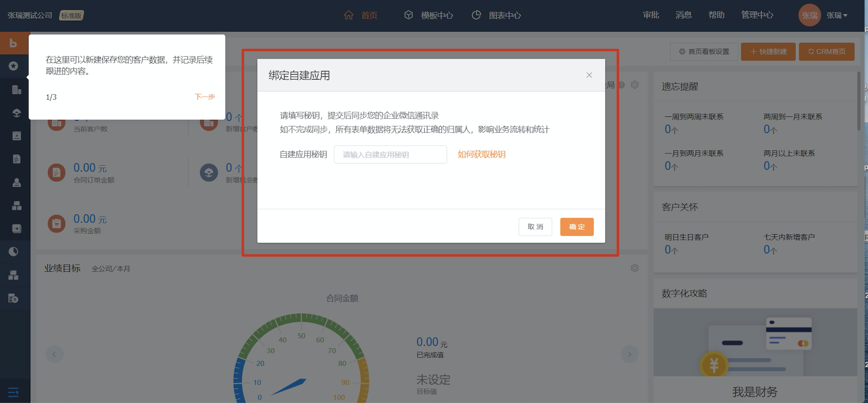Open the document contract icon in sidebar

(16, 159)
